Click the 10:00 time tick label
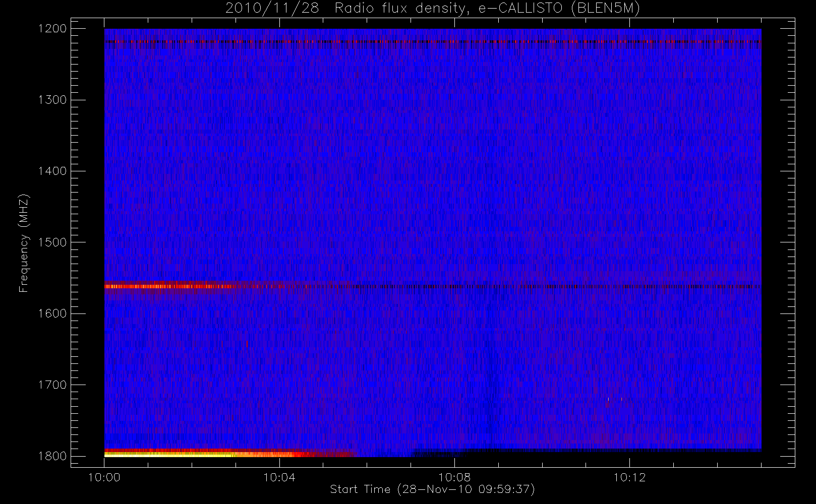This screenshot has height=504, width=816. (x=104, y=477)
